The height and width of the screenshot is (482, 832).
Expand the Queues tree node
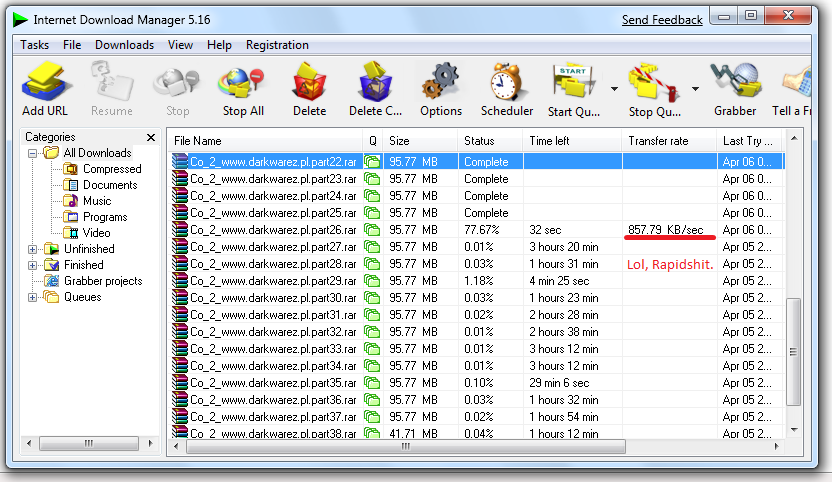pos(32,297)
